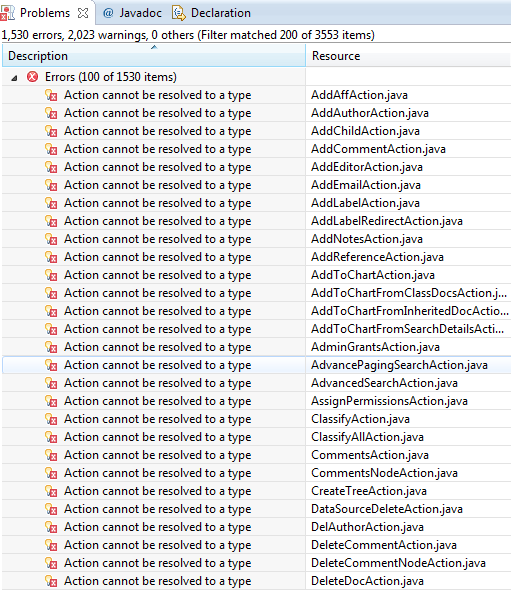Click the error icon for AddAffAction.java

pos(51,95)
